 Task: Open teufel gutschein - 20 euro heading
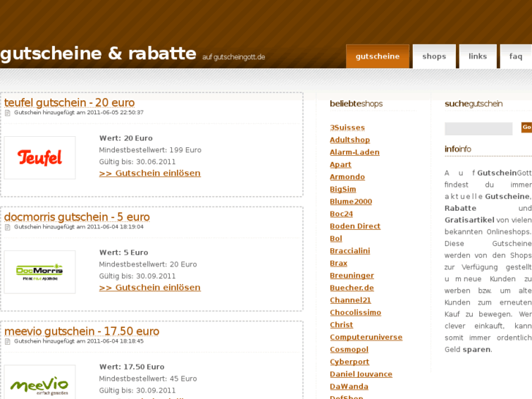point(70,102)
